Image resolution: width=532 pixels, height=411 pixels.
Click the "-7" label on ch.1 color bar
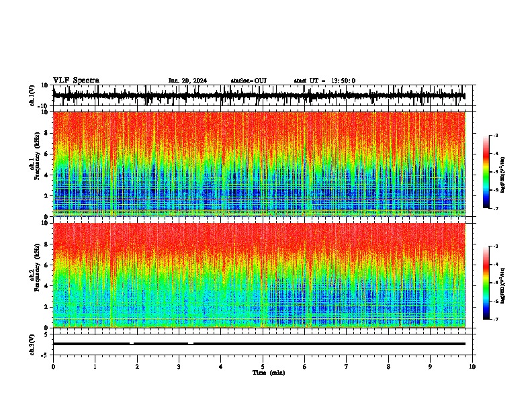click(x=496, y=208)
